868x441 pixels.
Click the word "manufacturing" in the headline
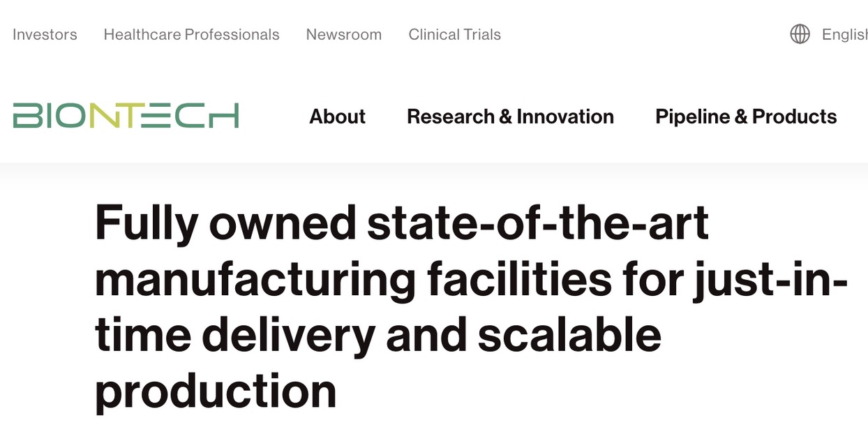click(x=255, y=281)
